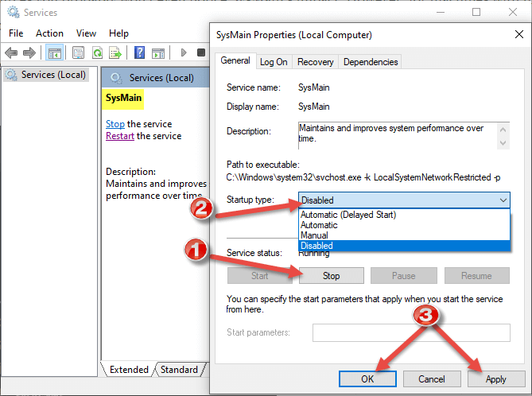Choose the Manual startup option
The image size is (532, 396).
(x=404, y=235)
